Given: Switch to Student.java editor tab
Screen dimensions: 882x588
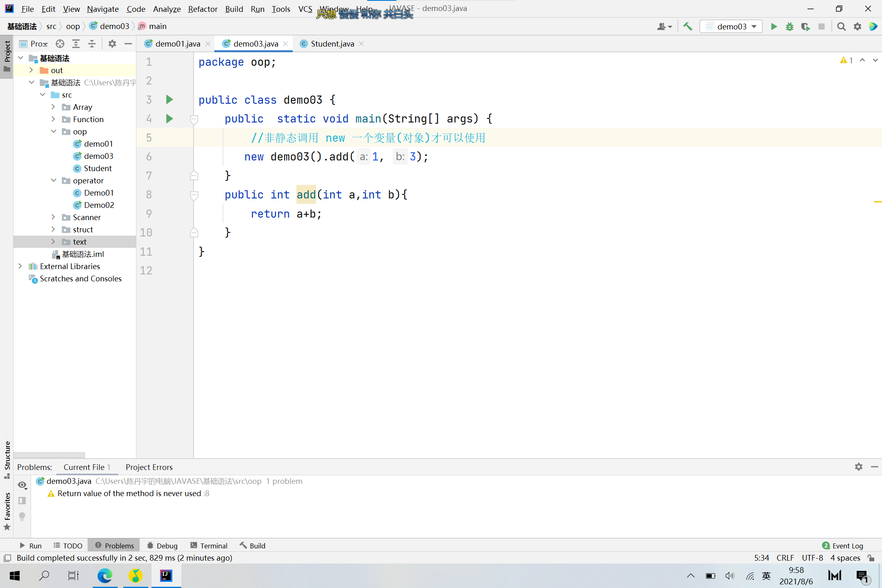Looking at the screenshot, I should pyautogui.click(x=332, y=44).
